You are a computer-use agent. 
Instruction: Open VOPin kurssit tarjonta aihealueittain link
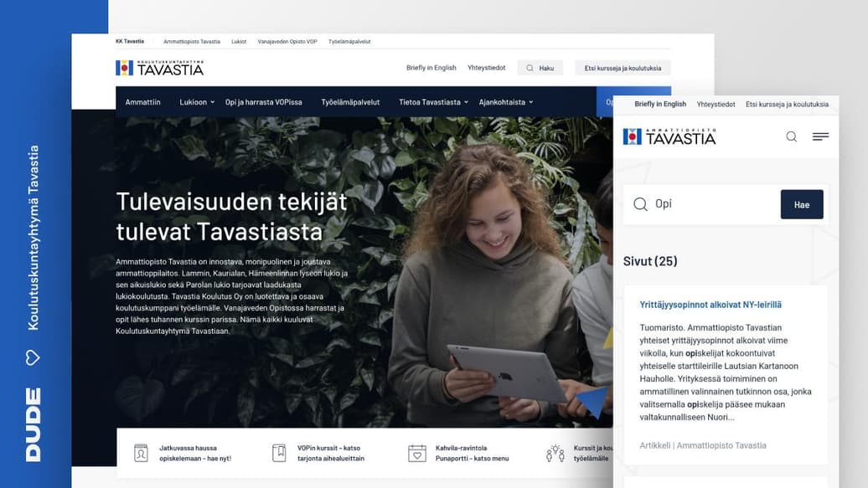[x=331, y=453]
